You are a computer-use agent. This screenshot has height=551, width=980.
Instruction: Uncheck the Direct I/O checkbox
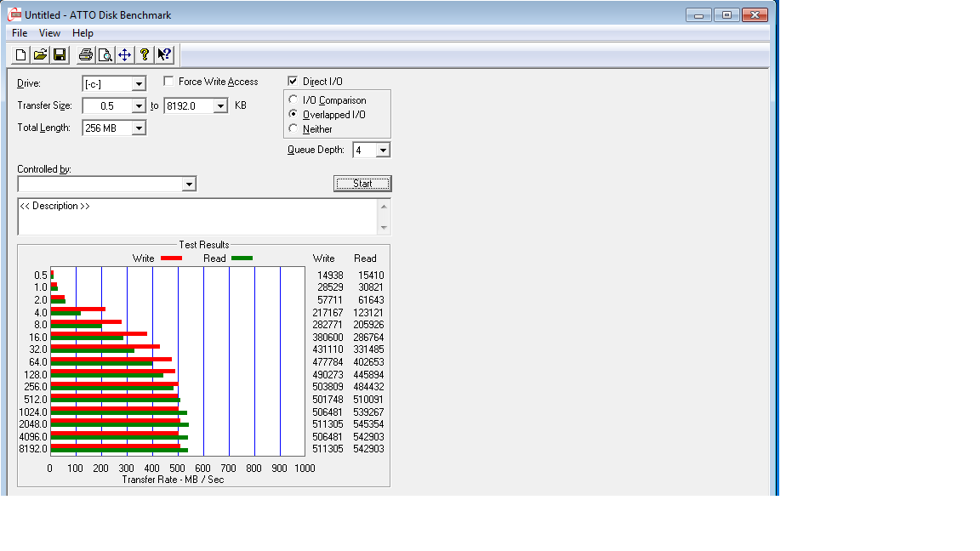(x=293, y=82)
